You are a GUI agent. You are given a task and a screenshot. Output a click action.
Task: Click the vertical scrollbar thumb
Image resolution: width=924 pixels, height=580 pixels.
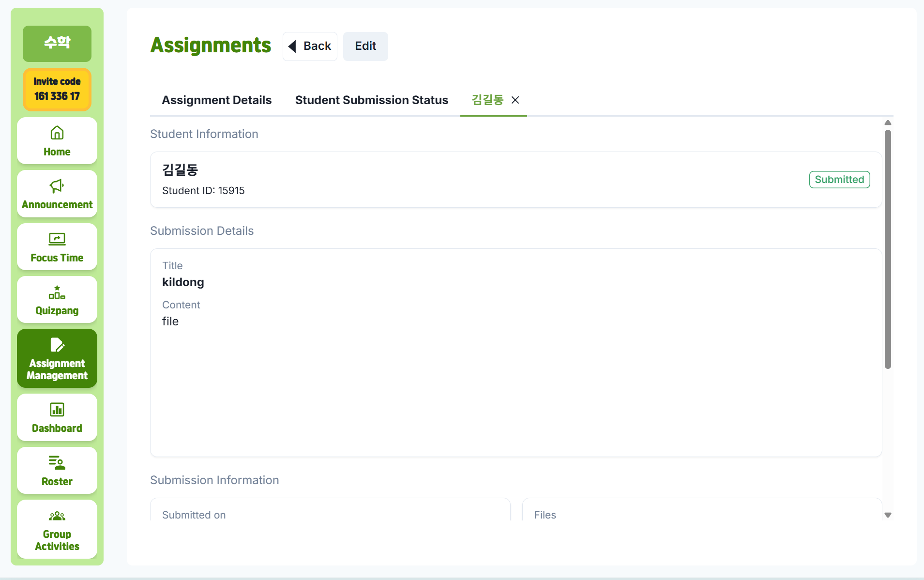(888, 249)
